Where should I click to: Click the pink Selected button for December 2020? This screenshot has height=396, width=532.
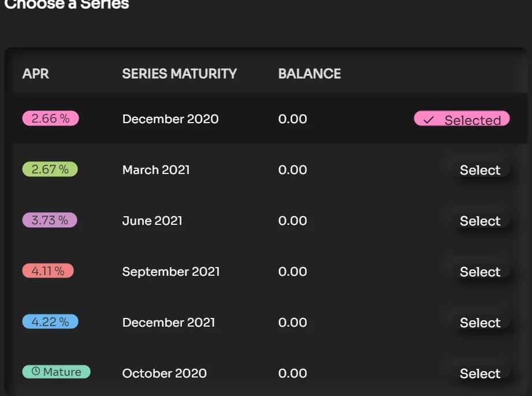(462, 119)
